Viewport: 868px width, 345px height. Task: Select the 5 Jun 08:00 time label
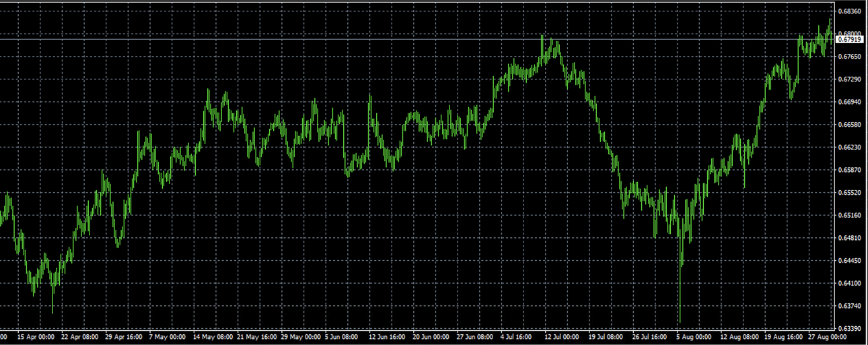click(x=342, y=337)
